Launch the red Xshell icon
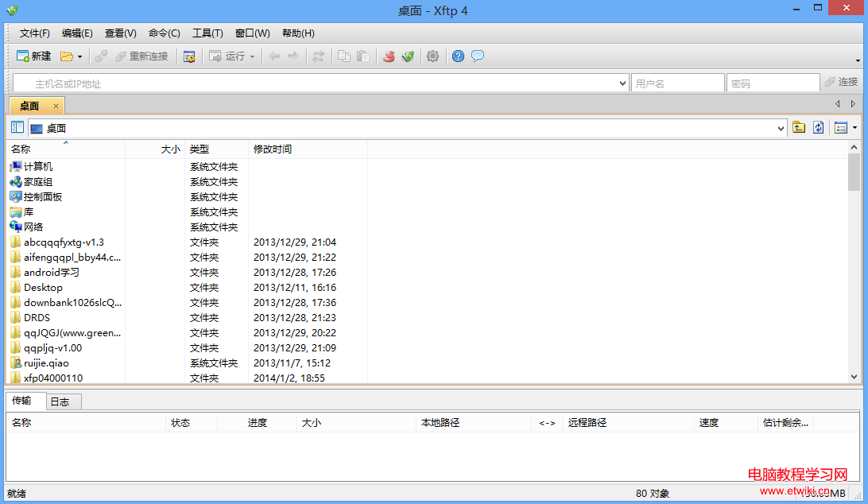This screenshot has height=504, width=868. [389, 56]
